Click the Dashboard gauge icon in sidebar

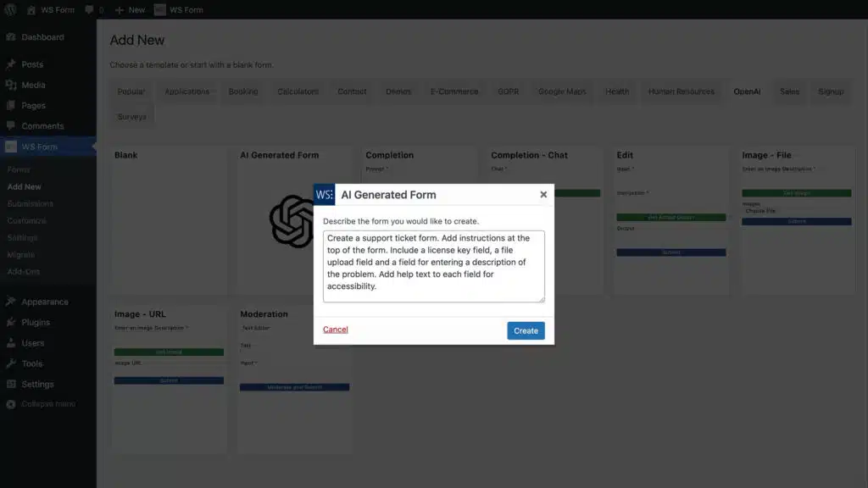10,37
